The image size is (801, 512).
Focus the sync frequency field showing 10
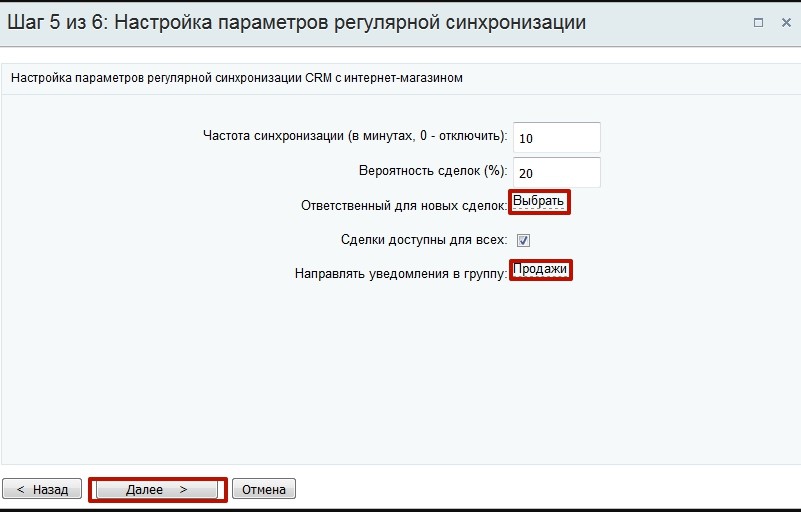tap(556, 138)
